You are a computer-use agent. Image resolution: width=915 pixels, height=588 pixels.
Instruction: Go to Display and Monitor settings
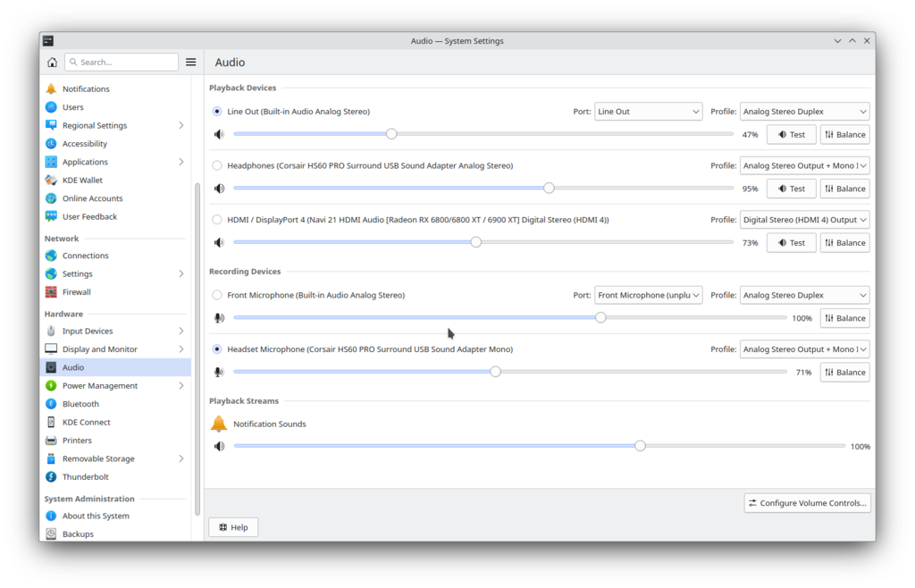tap(99, 349)
